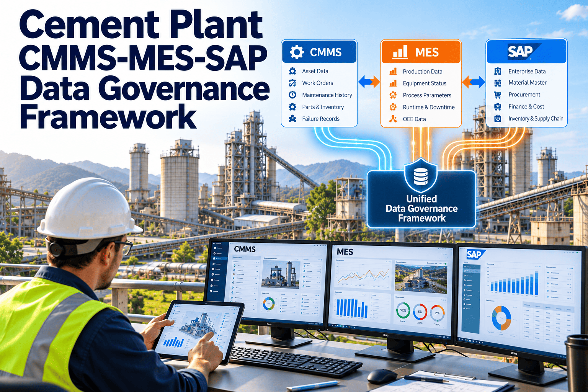Select the "Work Orders" text
Viewport: 588px width, 392px height.
[318, 83]
